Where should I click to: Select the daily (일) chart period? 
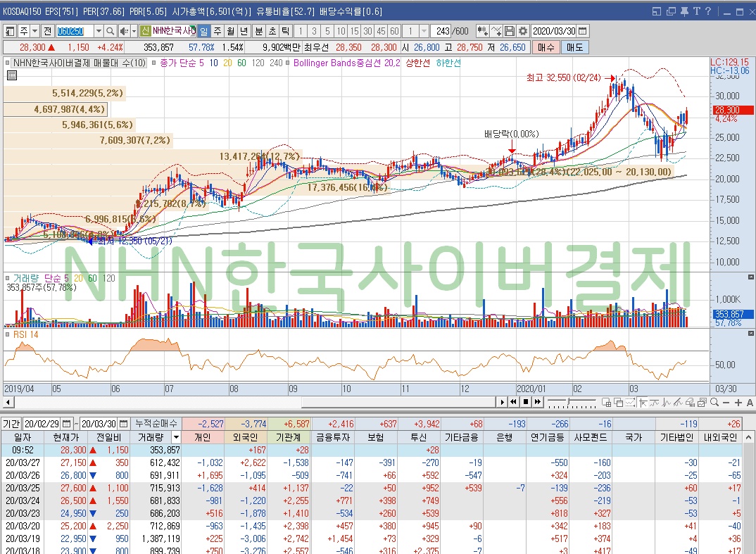[204, 32]
